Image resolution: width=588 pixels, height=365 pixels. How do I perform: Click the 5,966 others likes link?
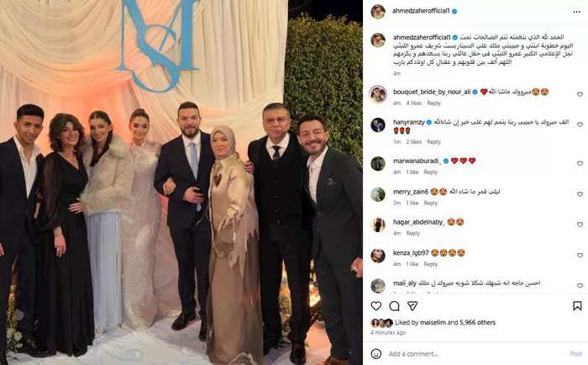[477, 322]
